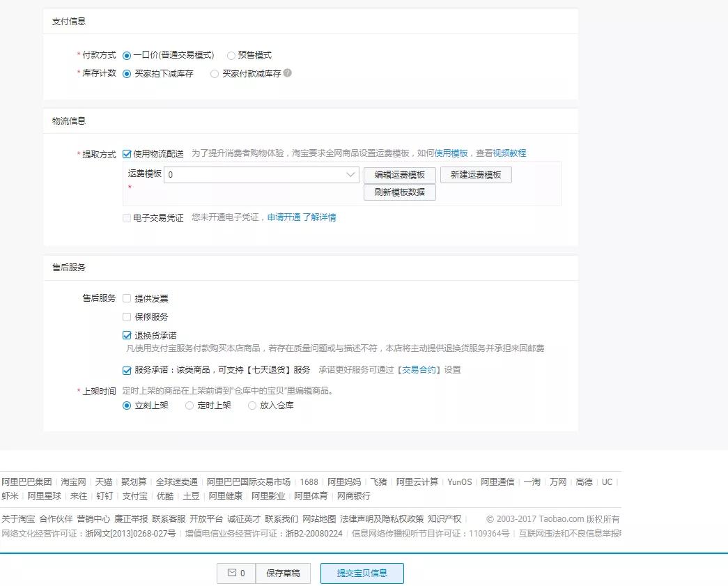This screenshot has height=586, width=728.
Task: Select 定时上架 for scheduled listing
Action: click(189, 405)
